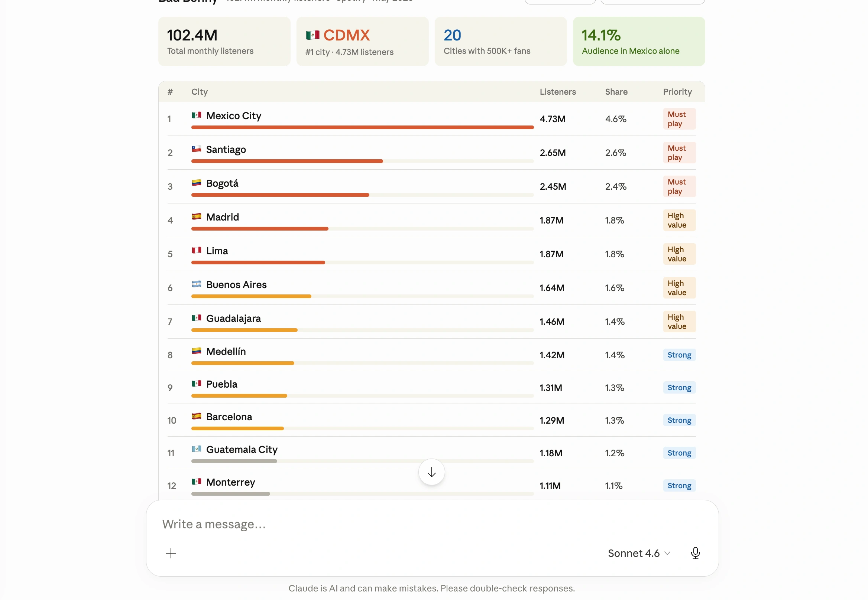Image resolution: width=868 pixels, height=600 pixels.
Task: Click the Must play tag for Mexico City
Action: click(679, 119)
